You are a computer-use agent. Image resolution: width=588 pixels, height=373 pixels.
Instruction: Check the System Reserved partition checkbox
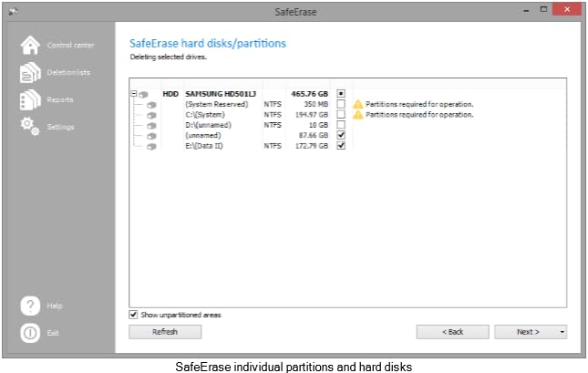(341, 104)
